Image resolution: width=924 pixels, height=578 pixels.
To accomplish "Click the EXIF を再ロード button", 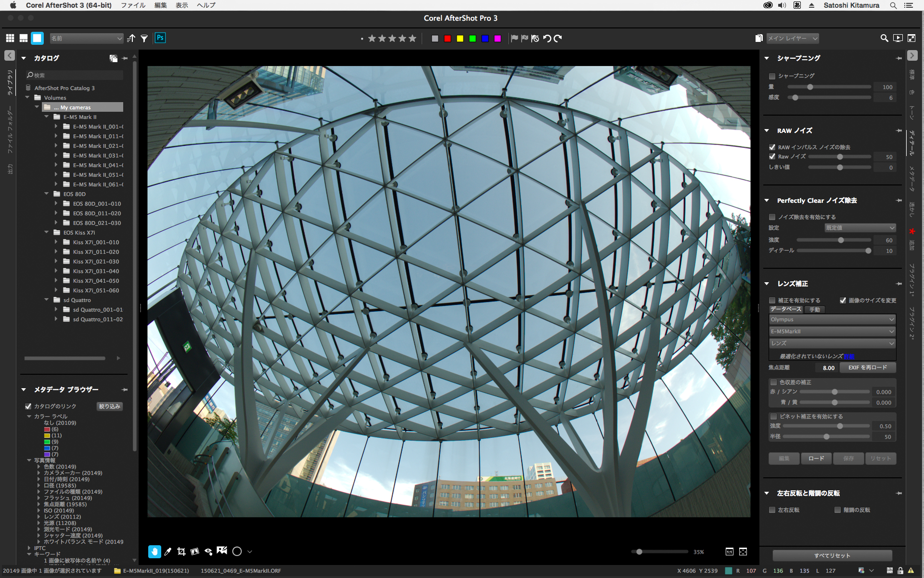I will pos(867,368).
